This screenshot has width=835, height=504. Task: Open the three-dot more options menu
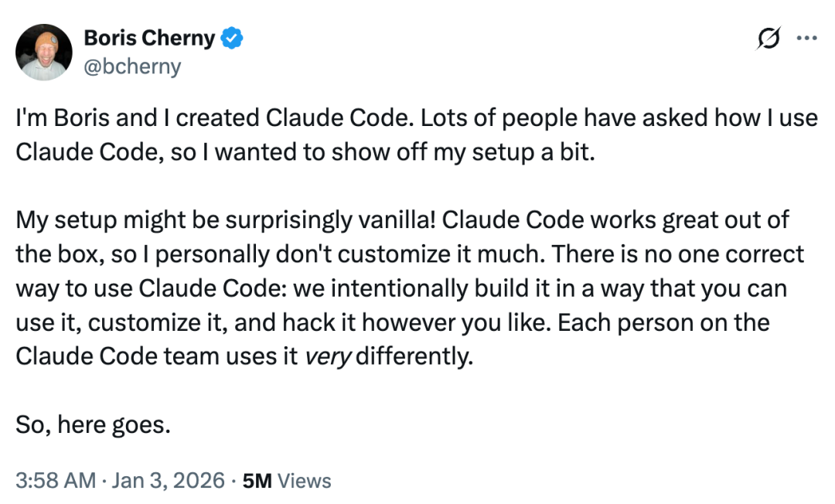[806, 38]
